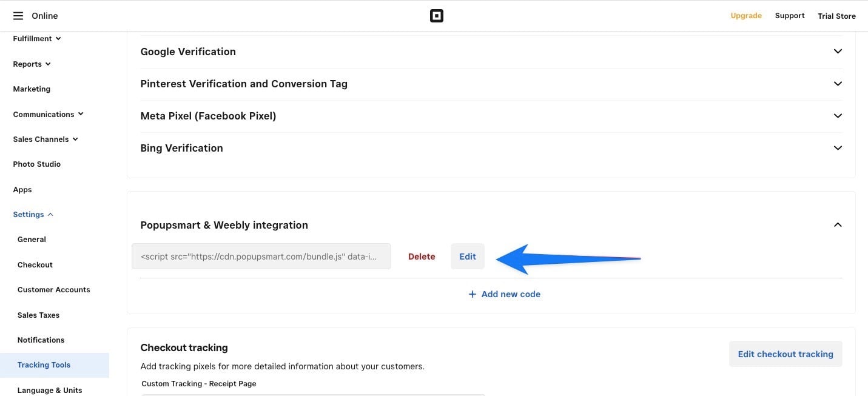
Task: Open the Photo Studio page
Action: click(37, 164)
